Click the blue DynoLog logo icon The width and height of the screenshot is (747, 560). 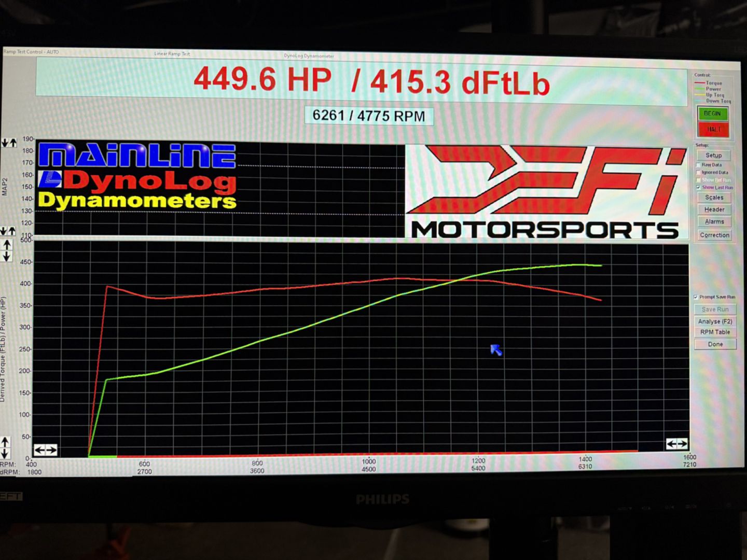50,179
